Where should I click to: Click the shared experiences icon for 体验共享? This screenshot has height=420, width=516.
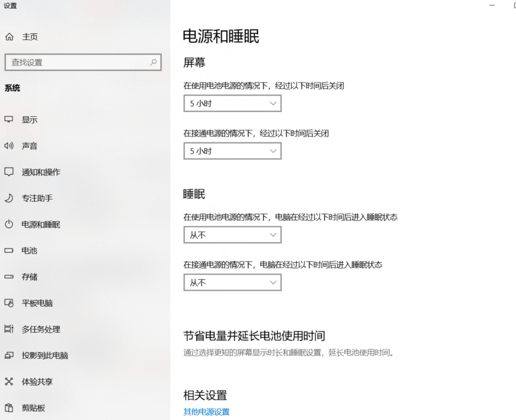(9, 381)
